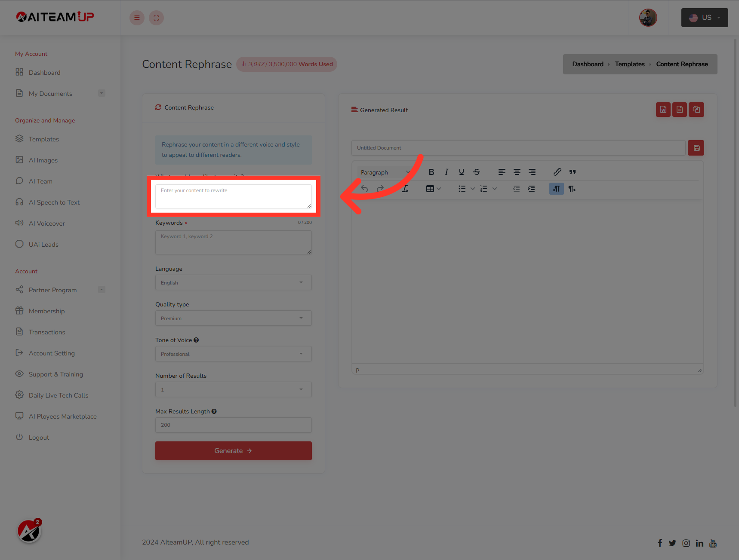Undo the last editor change
Screen dimensions: 739x560
[364, 188]
